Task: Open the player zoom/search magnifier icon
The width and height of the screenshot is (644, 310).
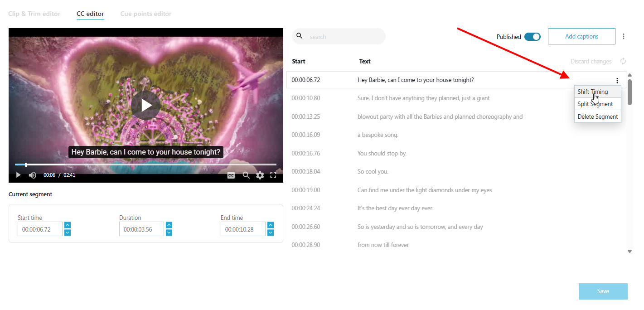Action: (246, 175)
